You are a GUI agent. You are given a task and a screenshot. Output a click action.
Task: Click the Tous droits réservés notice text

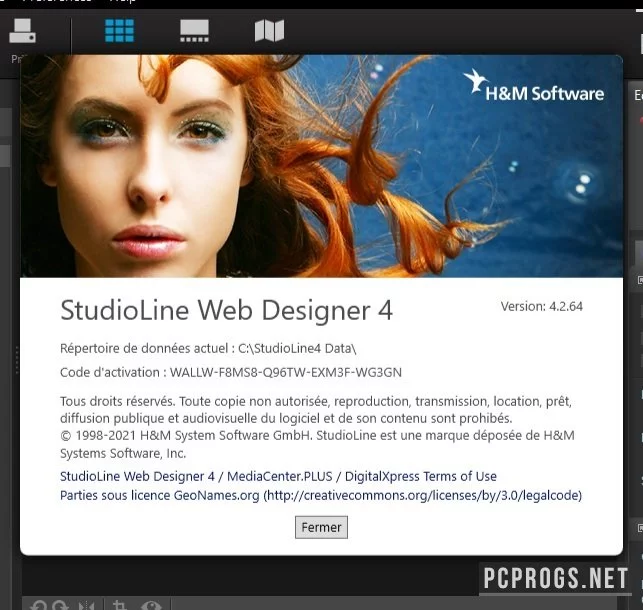(x=316, y=410)
